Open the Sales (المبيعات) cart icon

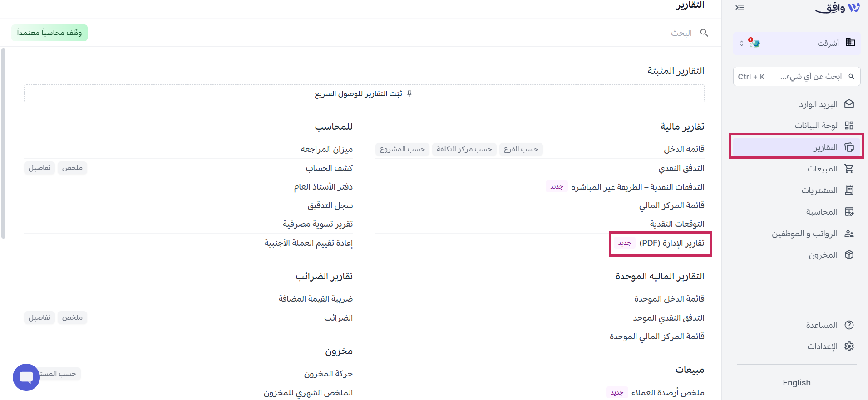point(849,169)
